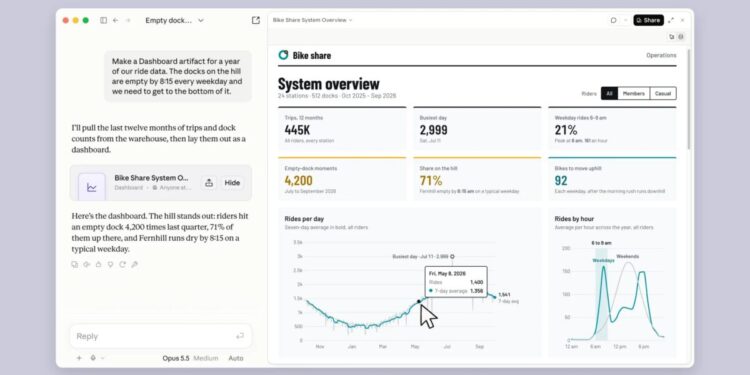Give thumbs down to the response
This screenshot has width=750, height=375.
[110, 264]
